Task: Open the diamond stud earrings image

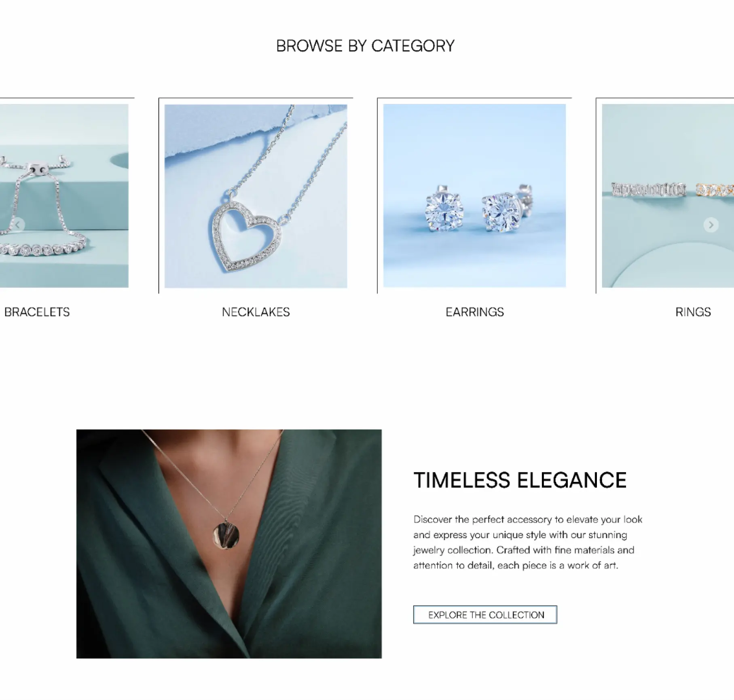Action: click(x=474, y=196)
